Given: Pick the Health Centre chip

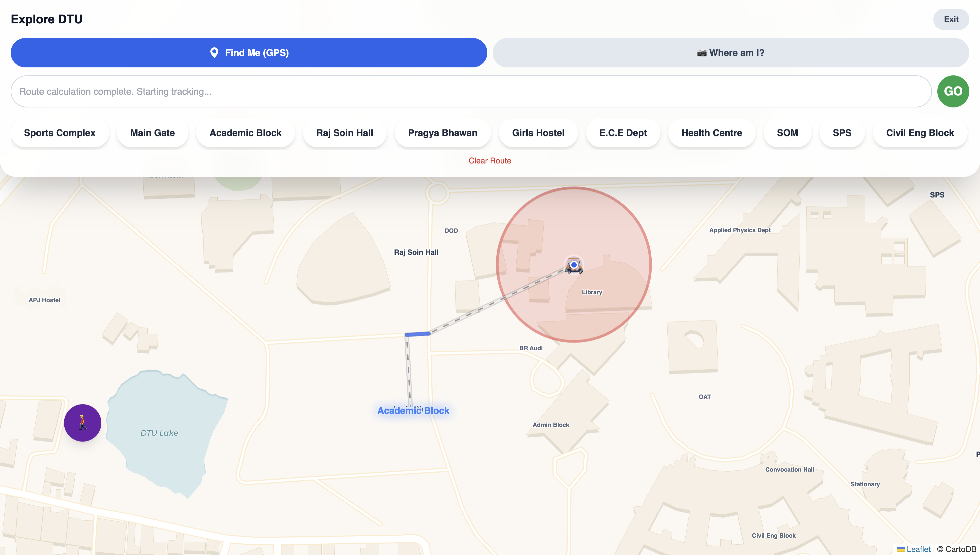Looking at the screenshot, I should coord(711,133).
